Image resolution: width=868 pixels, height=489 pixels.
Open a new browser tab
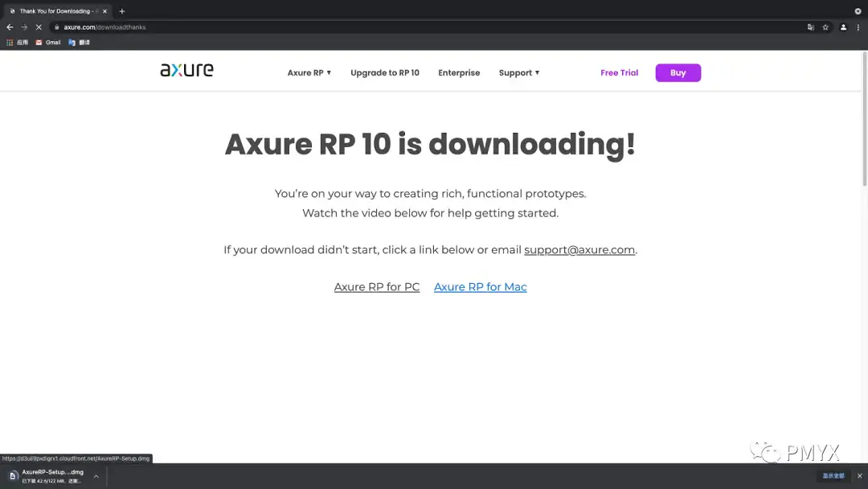click(x=121, y=10)
